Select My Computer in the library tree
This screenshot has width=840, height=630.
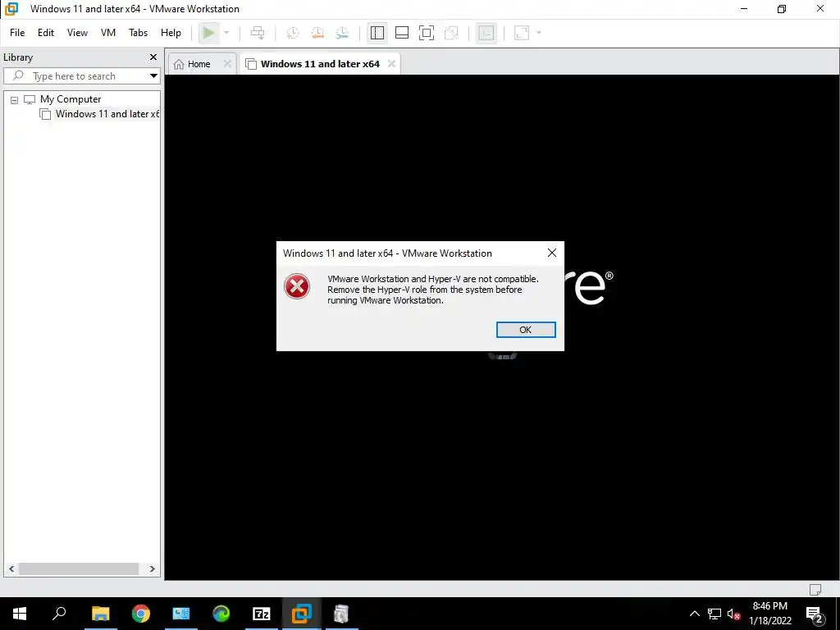[x=71, y=99]
